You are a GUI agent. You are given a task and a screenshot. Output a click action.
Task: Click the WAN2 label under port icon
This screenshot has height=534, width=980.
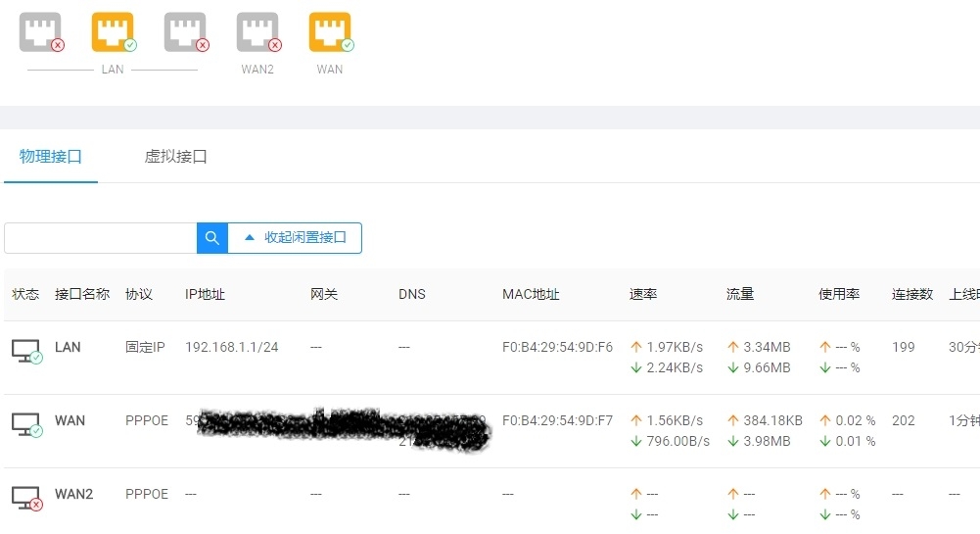point(257,70)
